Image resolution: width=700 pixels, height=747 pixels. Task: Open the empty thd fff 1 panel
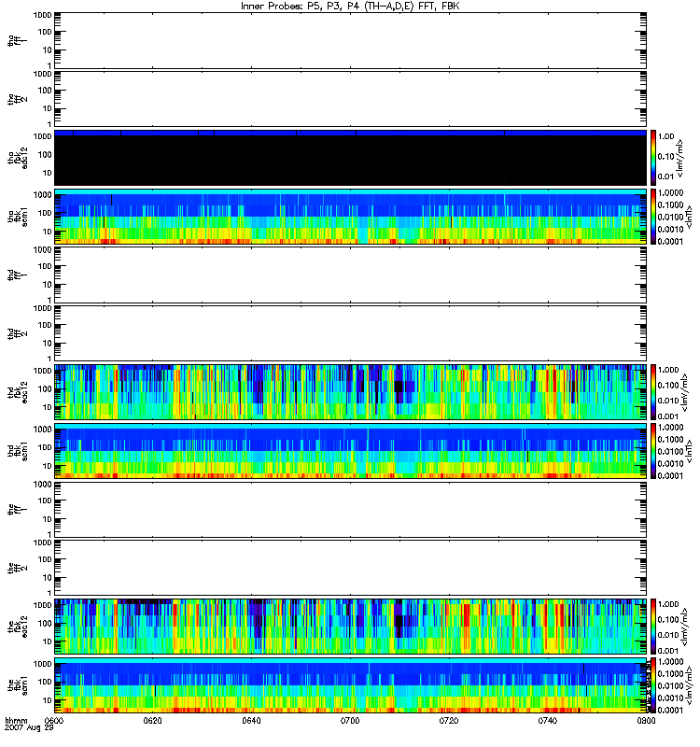coord(351,275)
